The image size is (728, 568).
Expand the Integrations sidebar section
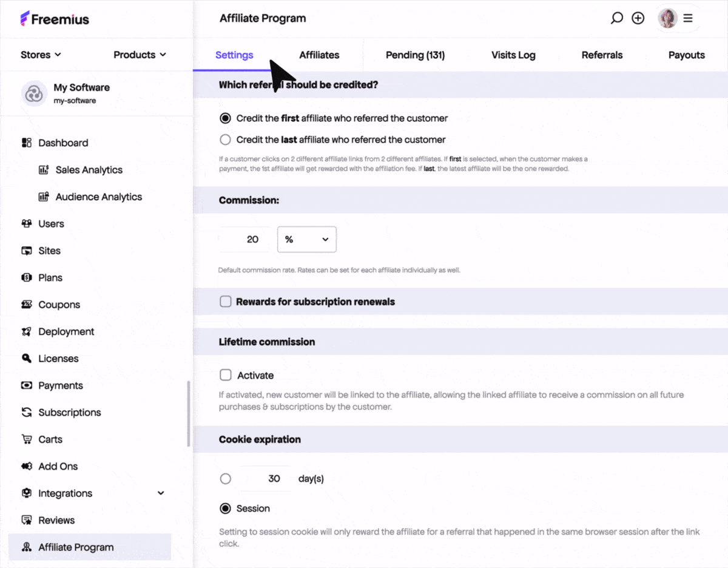click(160, 493)
